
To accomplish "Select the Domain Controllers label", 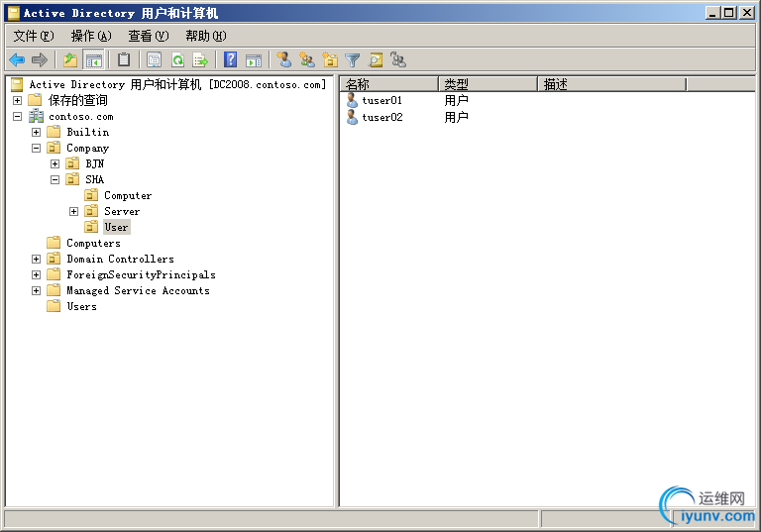I will pyautogui.click(x=120, y=259).
